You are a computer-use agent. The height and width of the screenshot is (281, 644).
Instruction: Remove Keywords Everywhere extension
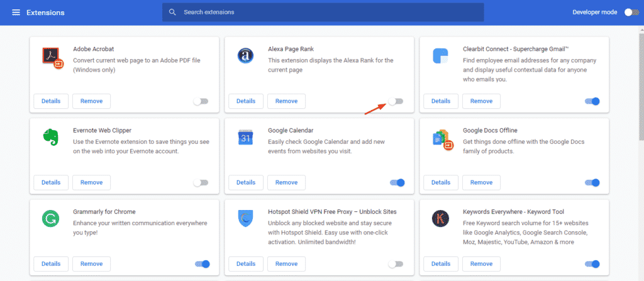point(481,264)
